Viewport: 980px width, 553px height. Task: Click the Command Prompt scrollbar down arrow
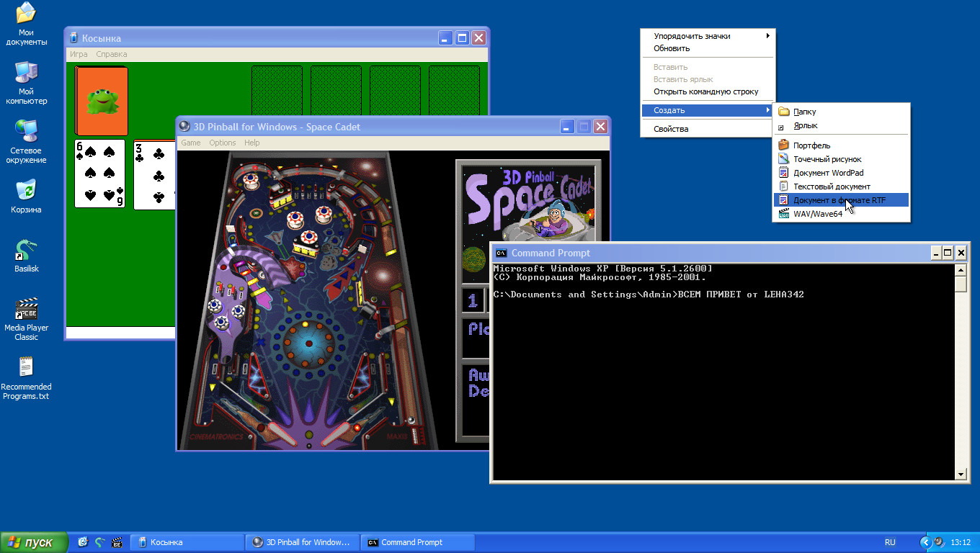point(961,474)
